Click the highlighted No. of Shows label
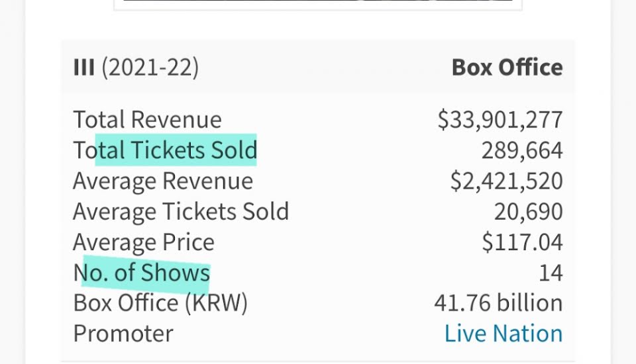 click(x=142, y=273)
